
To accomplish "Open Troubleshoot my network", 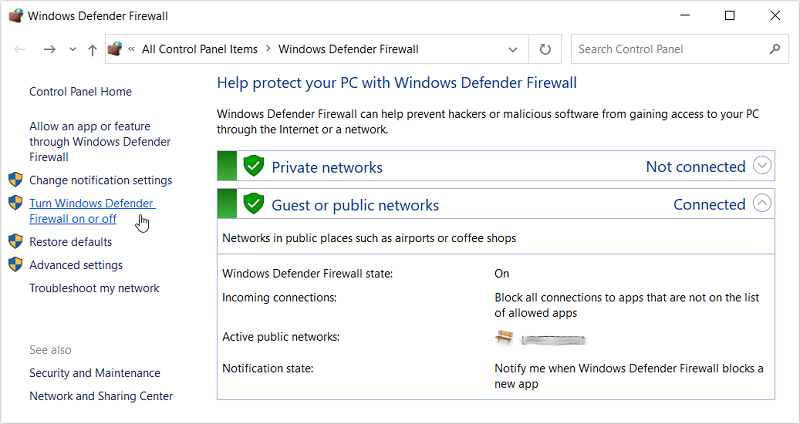I will pyautogui.click(x=94, y=288).
